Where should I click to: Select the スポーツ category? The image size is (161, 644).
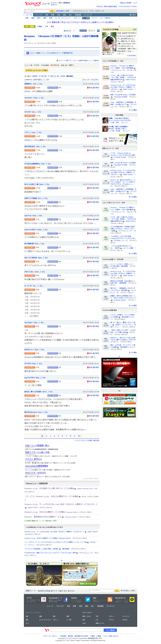[77, 18]
